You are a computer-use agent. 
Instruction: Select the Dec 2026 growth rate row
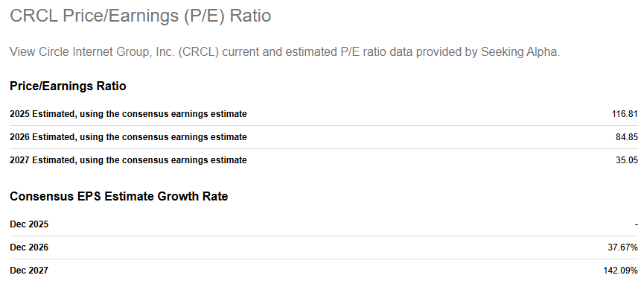pyautogui.click(x=324, y=247)
